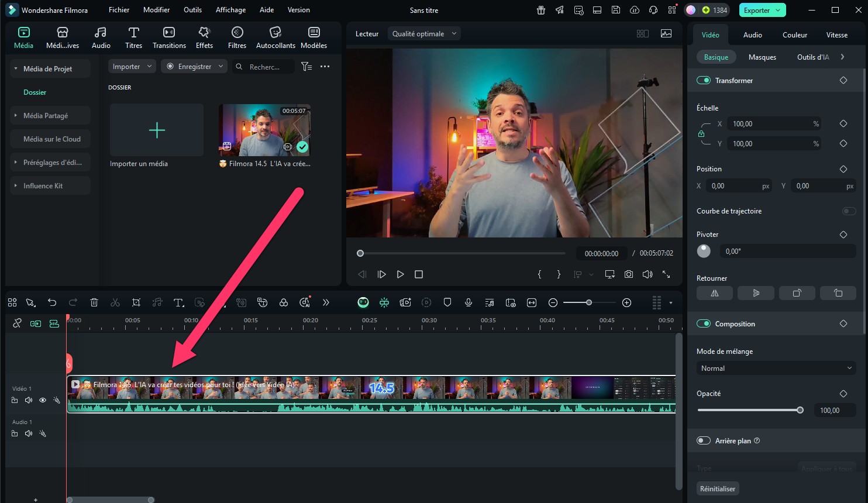Open the Audio library panel

(101, 37)
